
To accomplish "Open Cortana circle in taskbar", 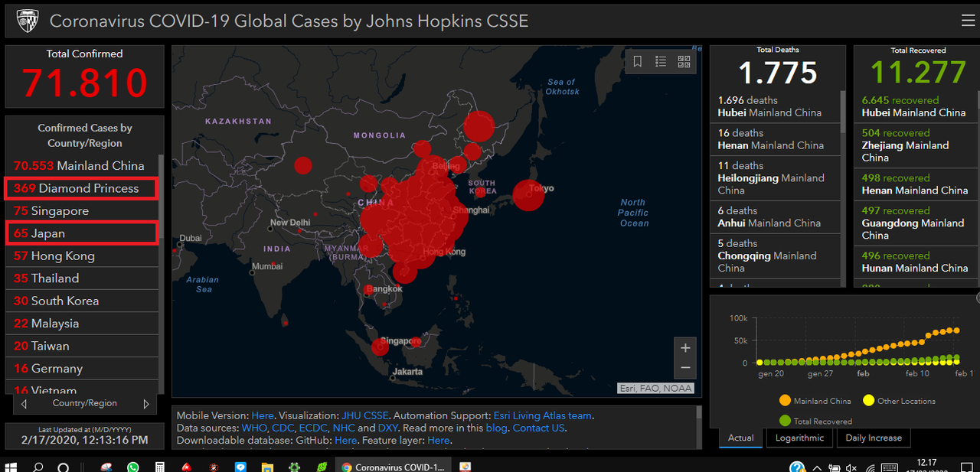I will coord(64,466).
